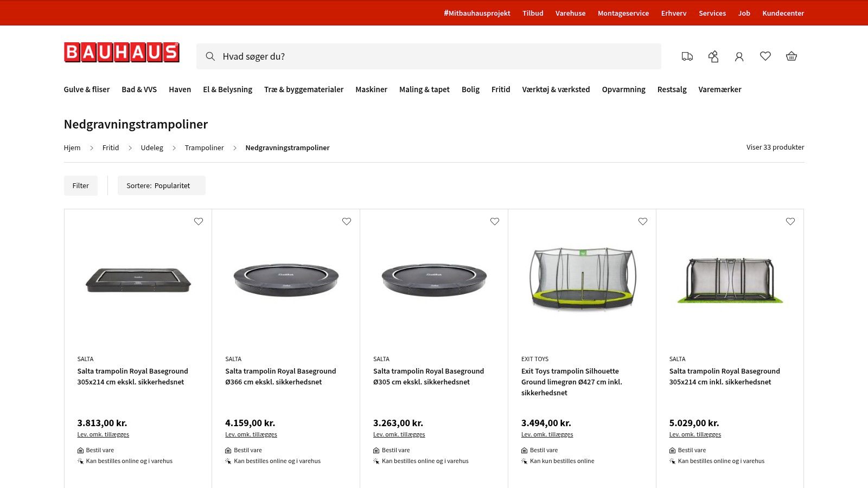Open Erhverv in top bar
This screenshot has width=868, height=488.
pyautogui.click(x=674, y=13)
